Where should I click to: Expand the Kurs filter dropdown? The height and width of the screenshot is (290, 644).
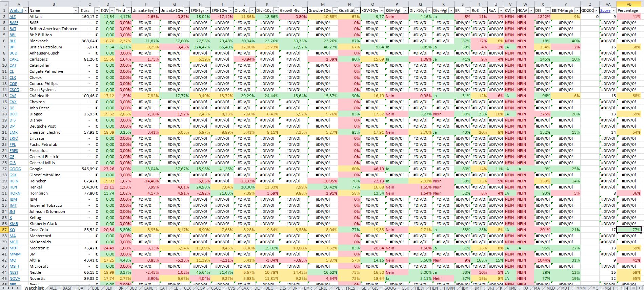[97, 10]
